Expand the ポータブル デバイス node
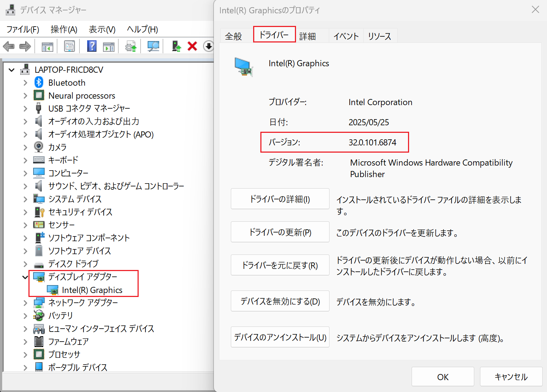This screenshot has height=392, width=547. click(25, 368)
